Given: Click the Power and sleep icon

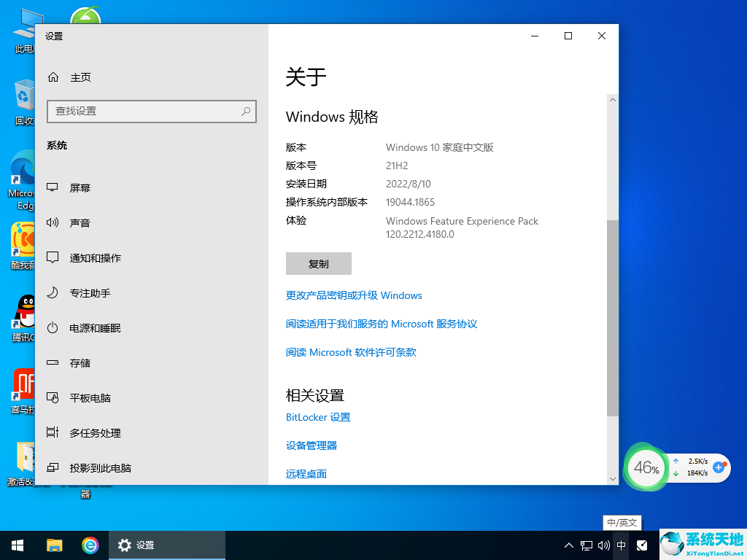Looking at the screenshot, I should (x=53, y=328).
